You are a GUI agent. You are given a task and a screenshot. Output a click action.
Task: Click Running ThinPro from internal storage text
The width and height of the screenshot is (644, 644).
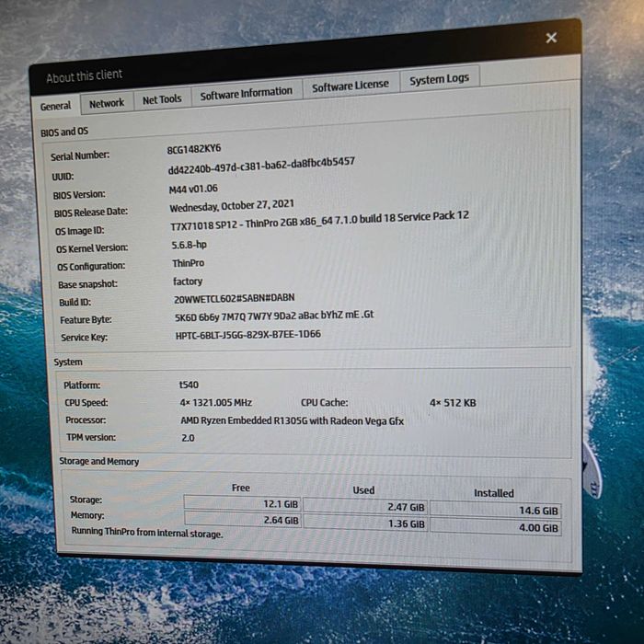tap(147, 533)
